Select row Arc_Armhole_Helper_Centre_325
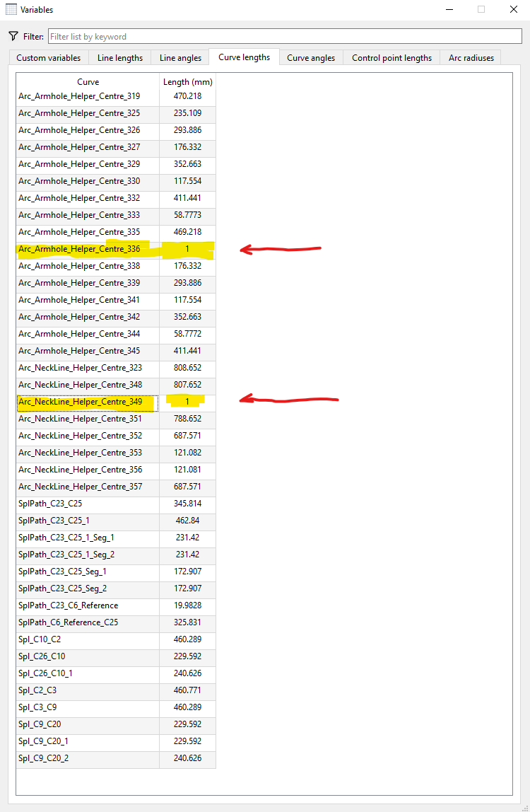This screenshot has width=530, height=812. click(x=116, y=113)
